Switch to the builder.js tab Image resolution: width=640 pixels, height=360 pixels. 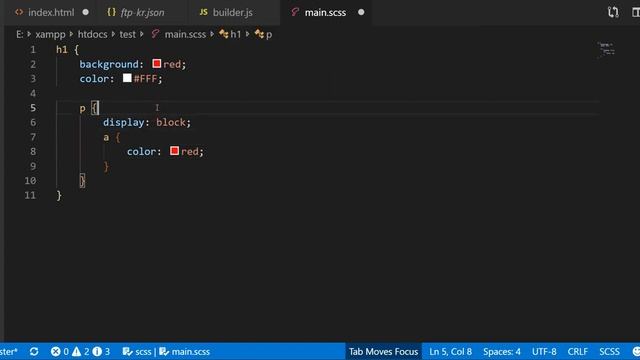click(x=233, y=12)
